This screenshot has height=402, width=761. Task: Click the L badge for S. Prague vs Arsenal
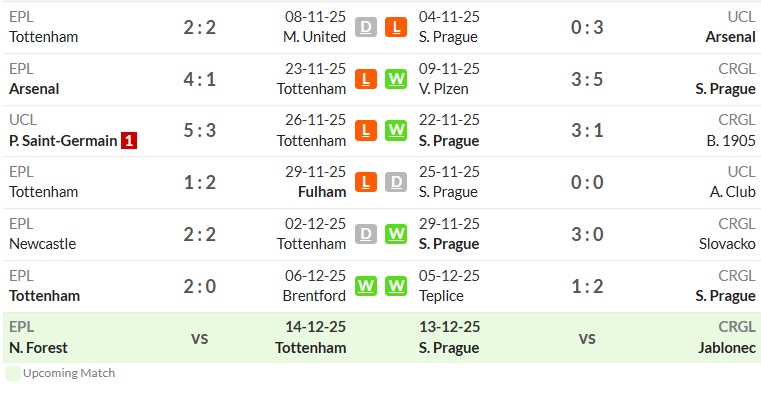click(396, 27)
